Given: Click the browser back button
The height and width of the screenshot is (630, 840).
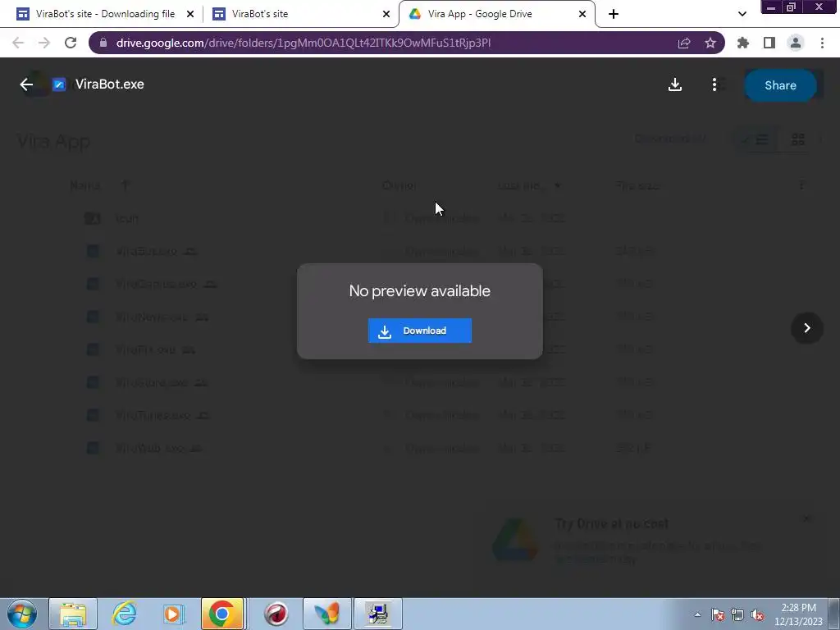Looking at the screenshot, I should (18, 43).
